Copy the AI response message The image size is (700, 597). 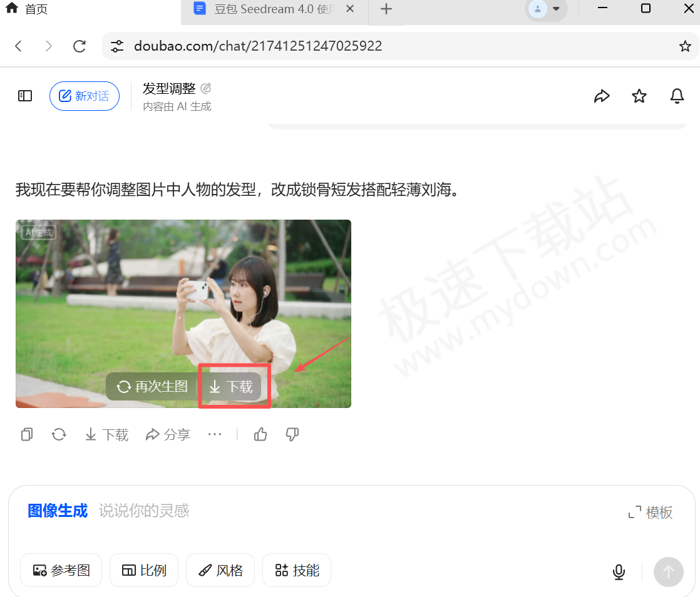click(26, 434)
